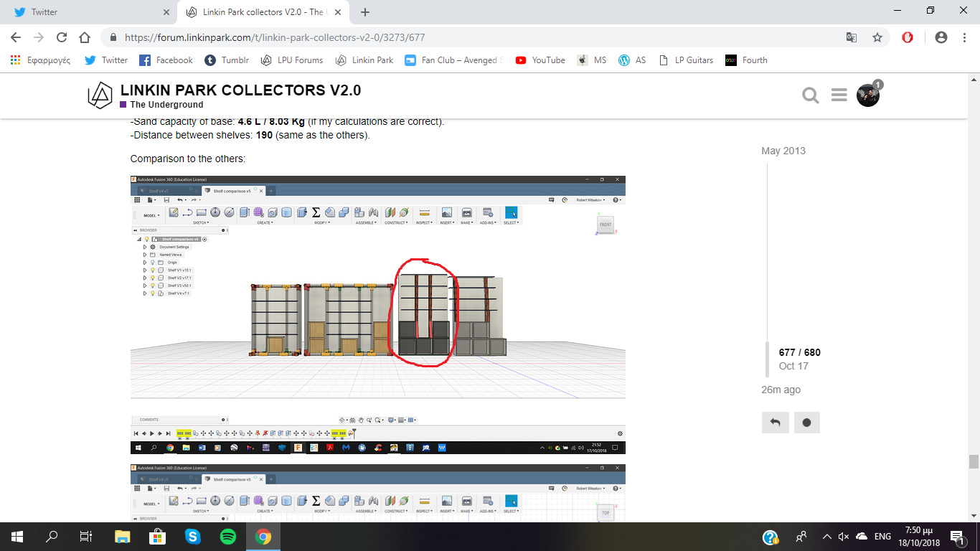The height and width of the screenshot is (551, 980).
Task: Click the 'Comparison to the others:' text
Action: click(x=188, y=159)
